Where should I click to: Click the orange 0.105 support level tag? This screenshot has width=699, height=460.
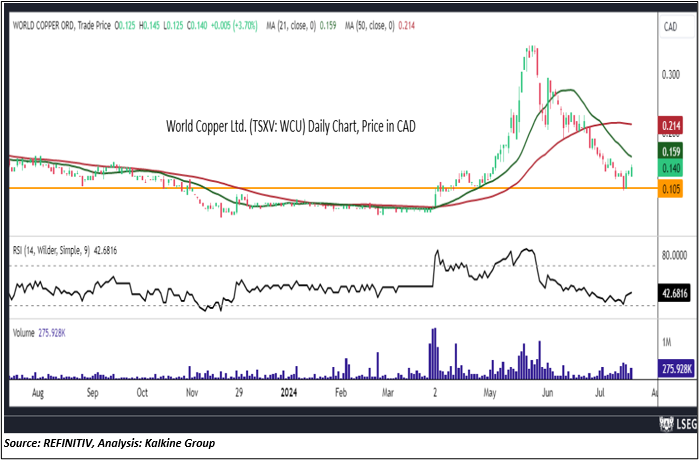[x=670, y=189]
